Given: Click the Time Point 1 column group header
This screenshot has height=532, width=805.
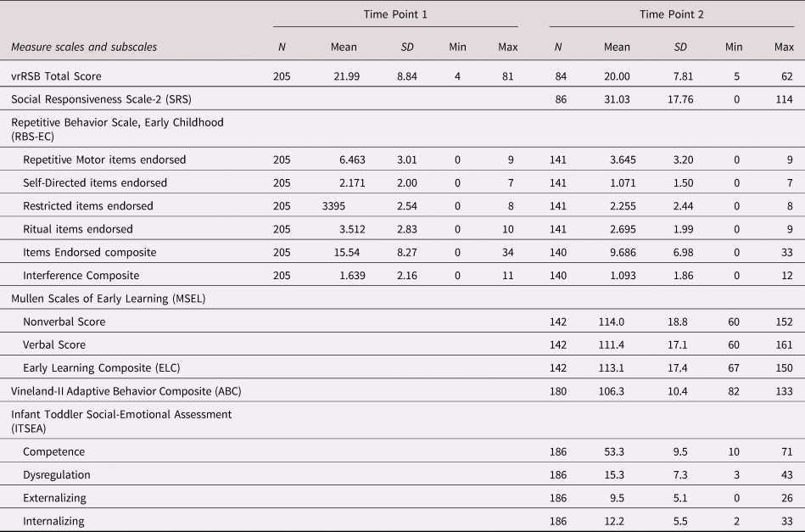Looking at the screenshot, I should coord(395,14).
